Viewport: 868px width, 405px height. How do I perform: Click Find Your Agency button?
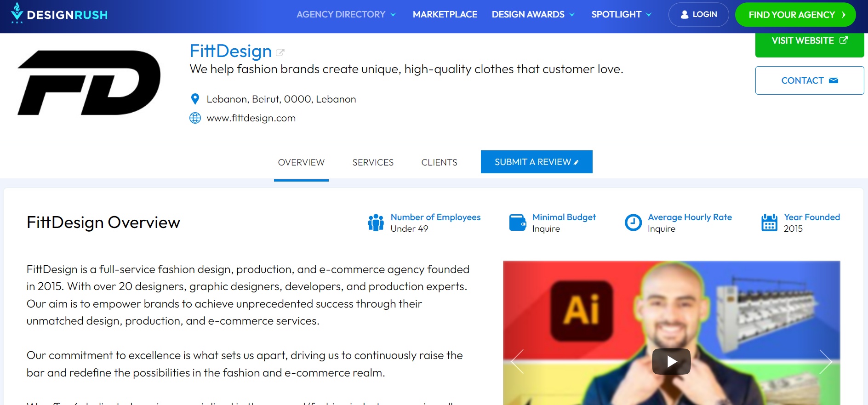pyautogui.click(x=795, y=15)
